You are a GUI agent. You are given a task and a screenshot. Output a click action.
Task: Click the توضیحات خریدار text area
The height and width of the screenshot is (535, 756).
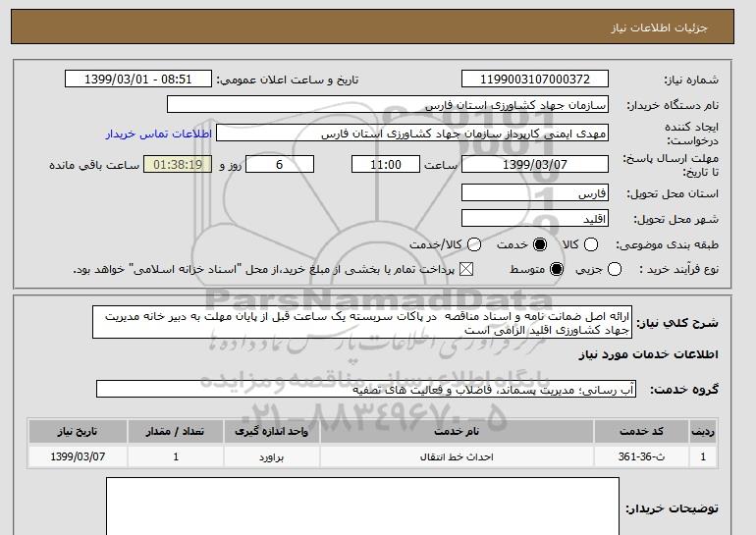(362, 507)
